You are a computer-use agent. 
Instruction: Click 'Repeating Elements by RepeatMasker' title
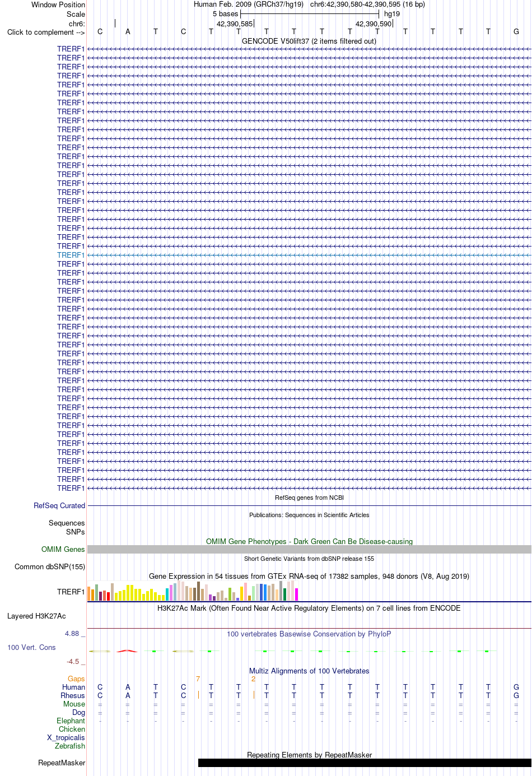(x=309, y=755)
